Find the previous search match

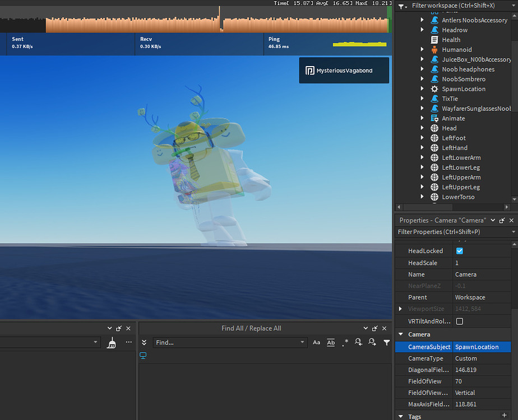pos(358,343)
